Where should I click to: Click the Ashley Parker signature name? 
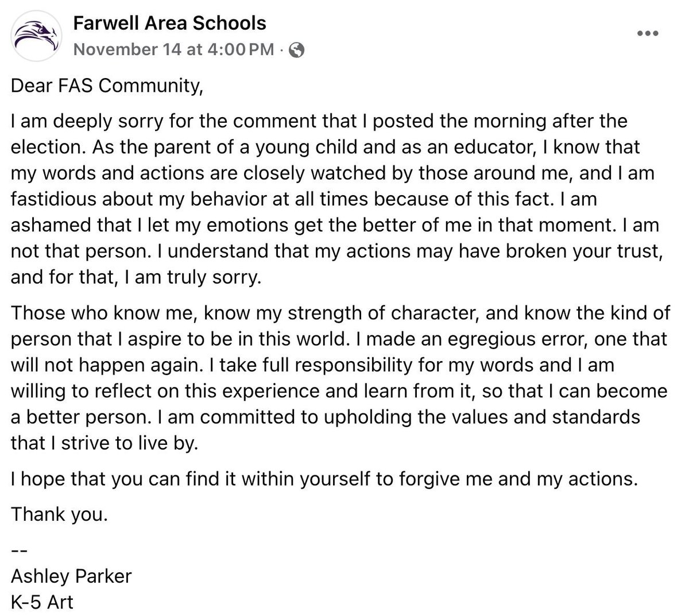[x=71, y=576]
